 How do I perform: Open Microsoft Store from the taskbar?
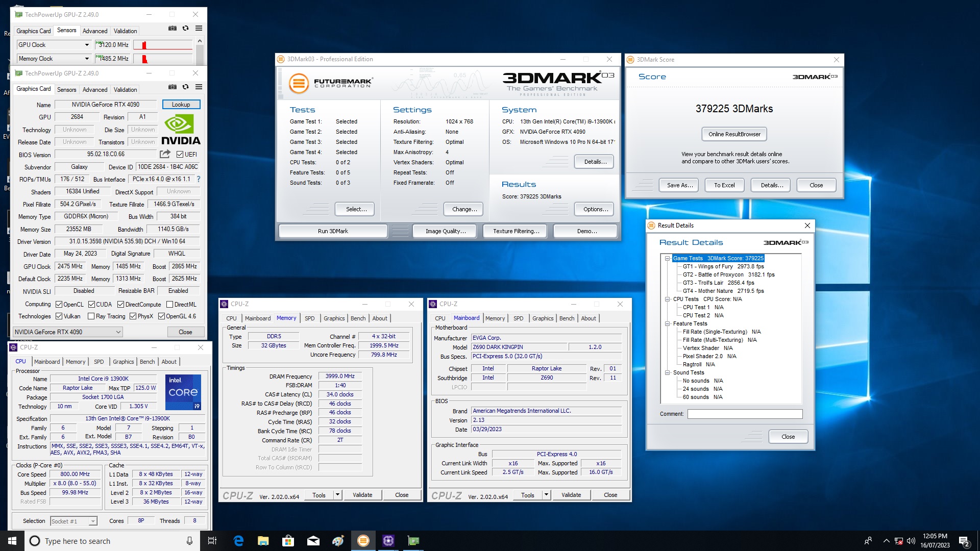pos(288,541)
